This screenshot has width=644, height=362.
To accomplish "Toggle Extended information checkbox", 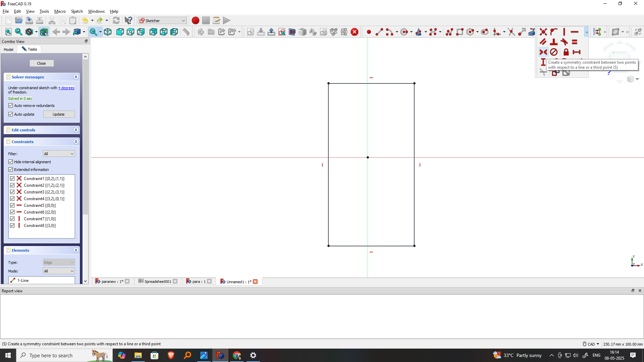I will [x=11, y=170].
